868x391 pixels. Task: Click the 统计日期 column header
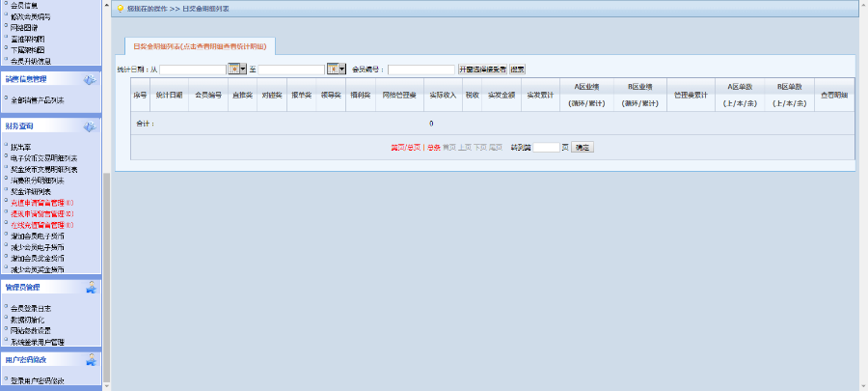[x=169, y=96]
